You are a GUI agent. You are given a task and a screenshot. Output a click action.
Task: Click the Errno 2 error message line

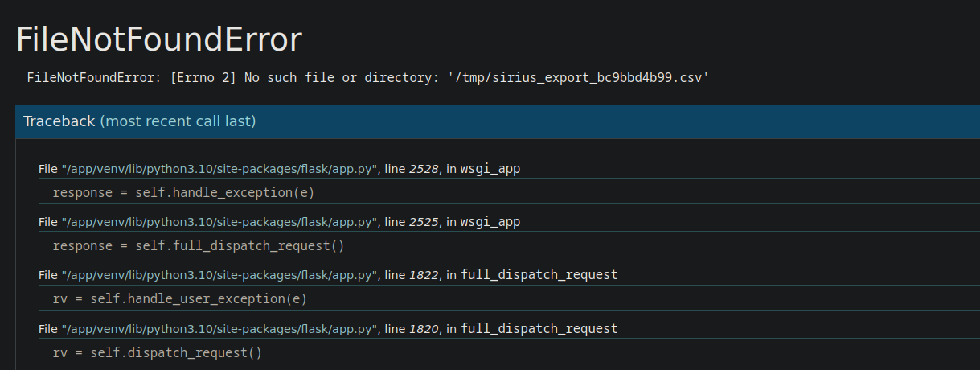click(367, 78)
